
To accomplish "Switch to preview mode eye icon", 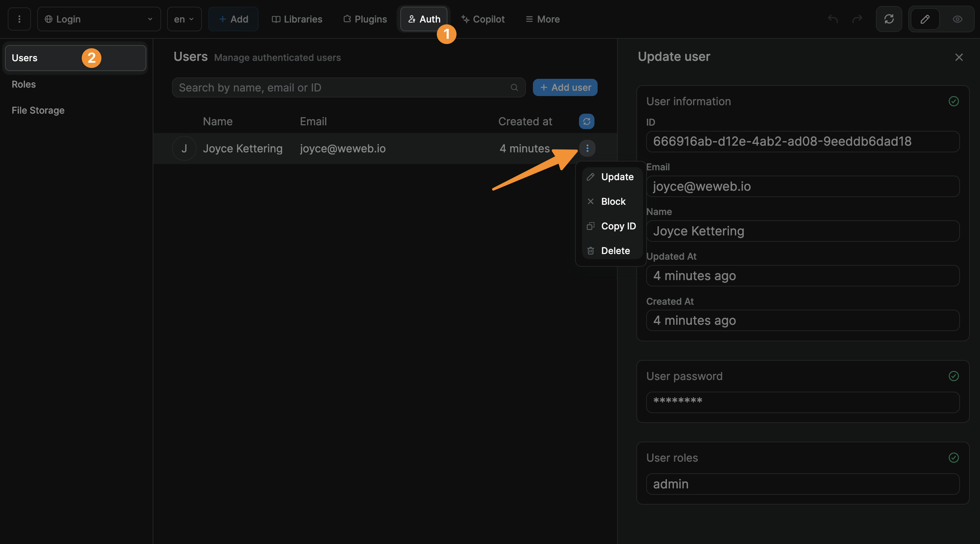I will coord(957,19).
